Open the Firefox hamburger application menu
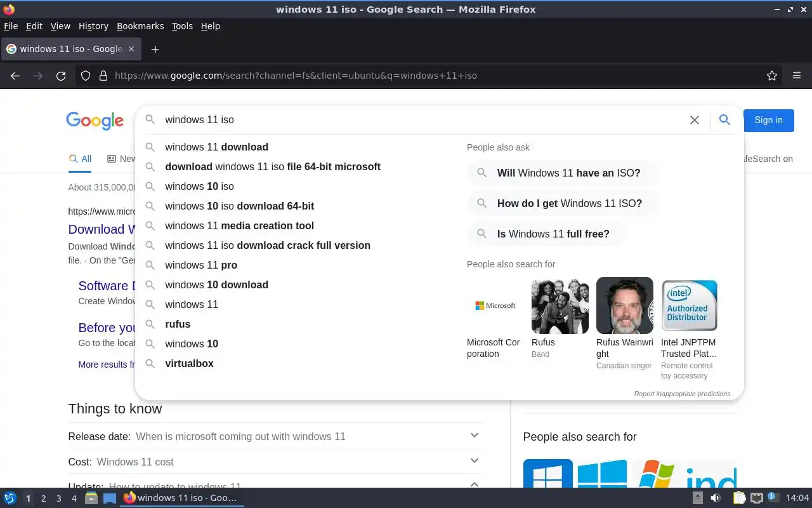 click(x=797, y=76)
